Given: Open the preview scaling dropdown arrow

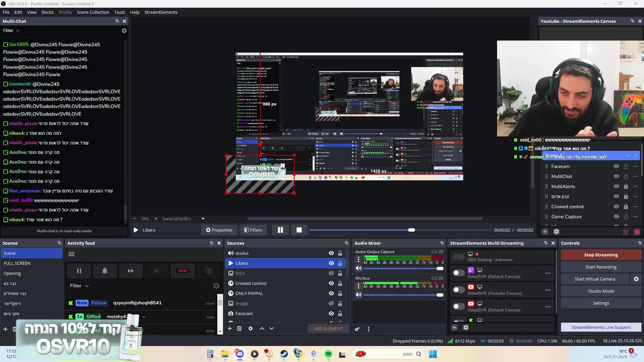Looking at the screenshot, I should point(203,219).
